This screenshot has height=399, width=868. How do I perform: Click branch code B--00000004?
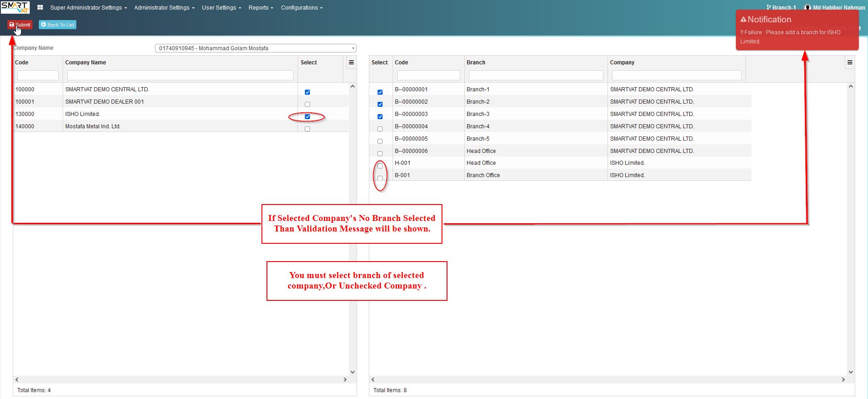click(411, 126)
